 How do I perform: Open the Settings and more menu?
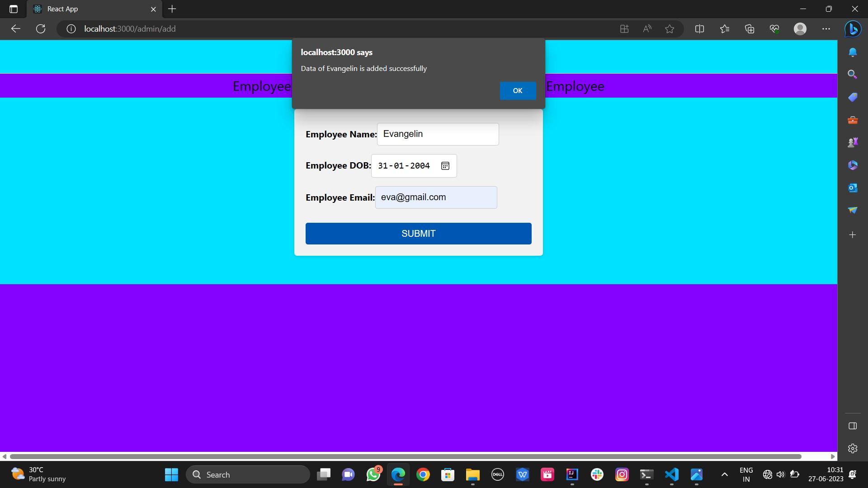826,28
